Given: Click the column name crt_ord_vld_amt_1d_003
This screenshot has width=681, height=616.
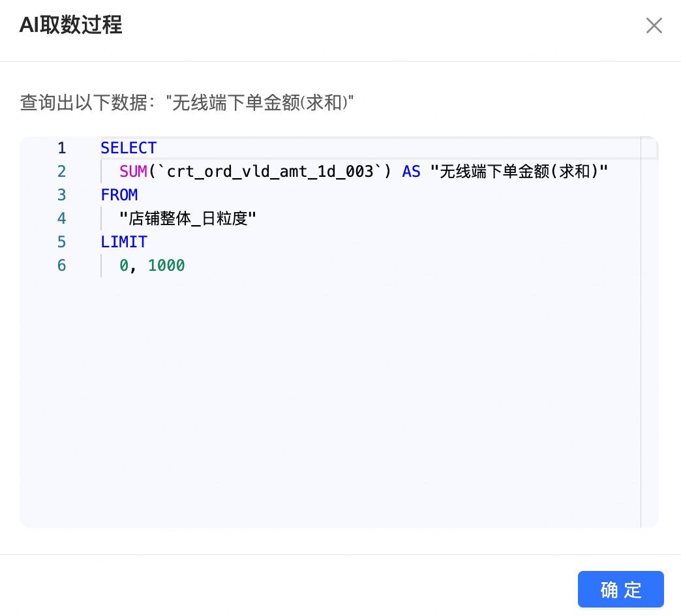Looking at the screenshot, I should click(270, 171).
